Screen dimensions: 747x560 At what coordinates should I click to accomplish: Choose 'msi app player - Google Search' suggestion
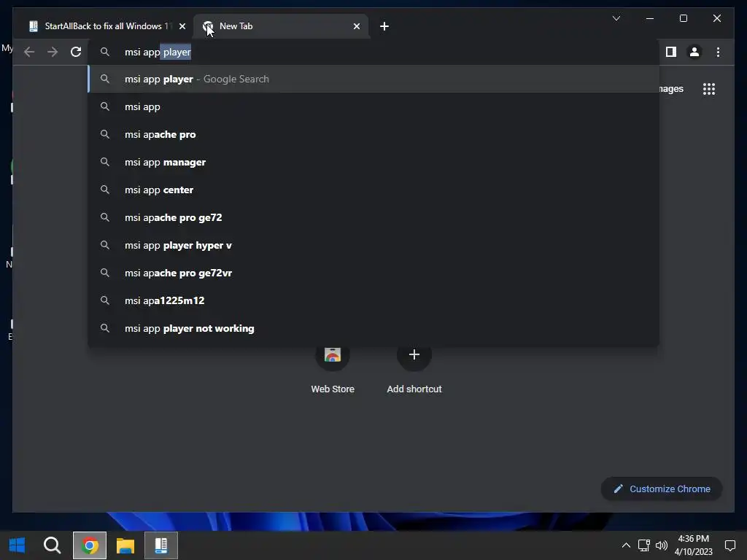[374, 79]
